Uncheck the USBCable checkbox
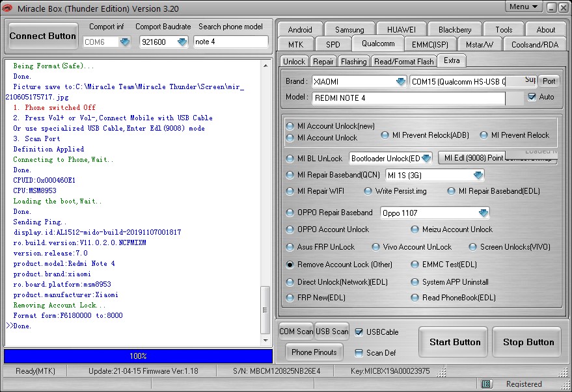This screenshot has height=392, width=572. coord(359,332)
